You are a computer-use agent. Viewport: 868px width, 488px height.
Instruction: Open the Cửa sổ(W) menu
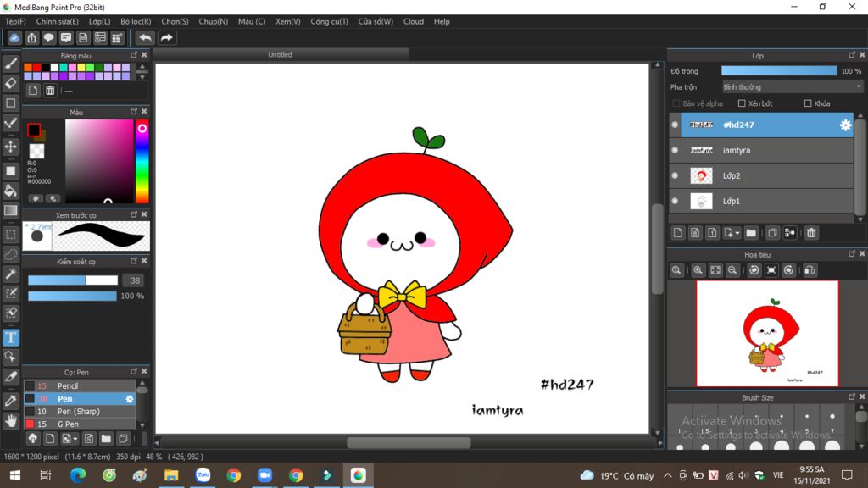pos(376,21)
